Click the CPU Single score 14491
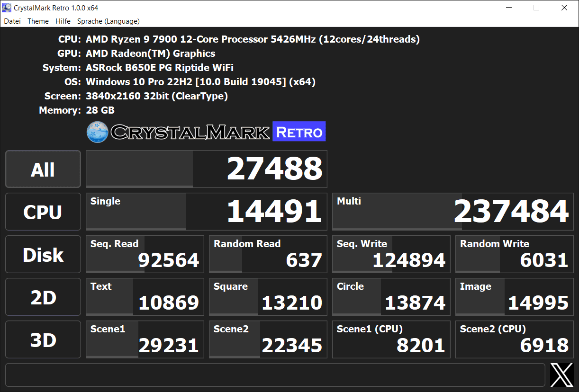579x392 pixels. point(207,212)
